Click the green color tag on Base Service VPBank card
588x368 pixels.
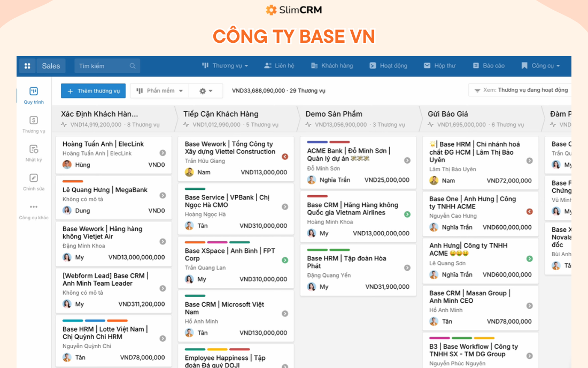click(x=194, y=188)
